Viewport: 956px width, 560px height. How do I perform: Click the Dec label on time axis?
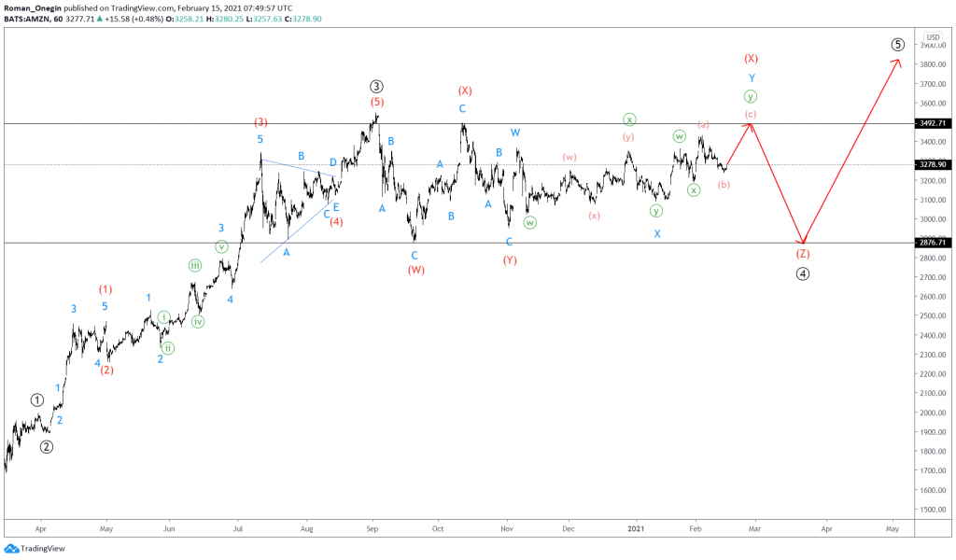pos(569,529)
